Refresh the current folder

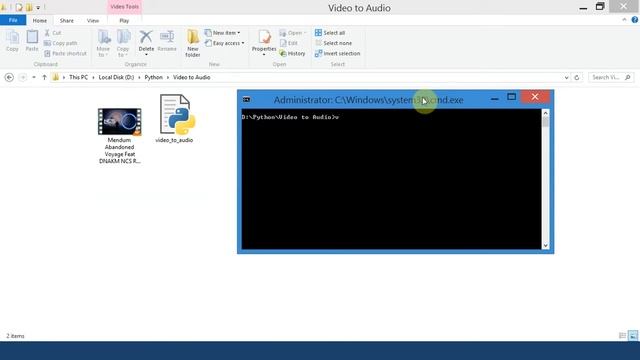577,77
